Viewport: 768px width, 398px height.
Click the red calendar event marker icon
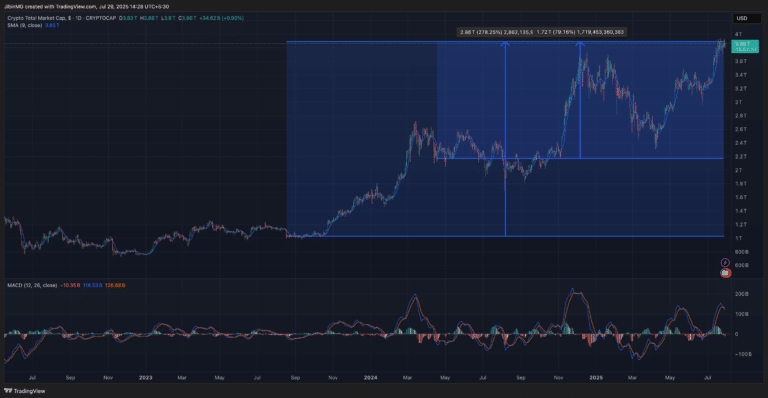pos(725,273)
